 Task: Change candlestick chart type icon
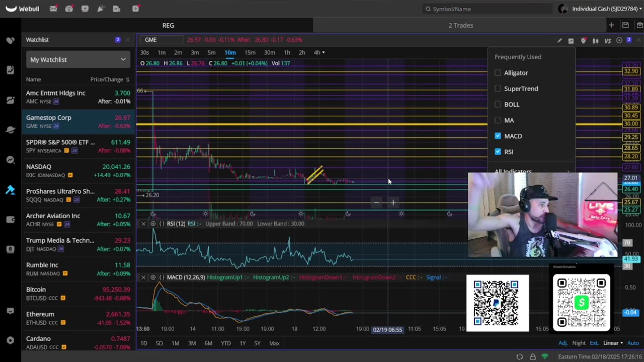pyautogui.click(x=595, y=40)
